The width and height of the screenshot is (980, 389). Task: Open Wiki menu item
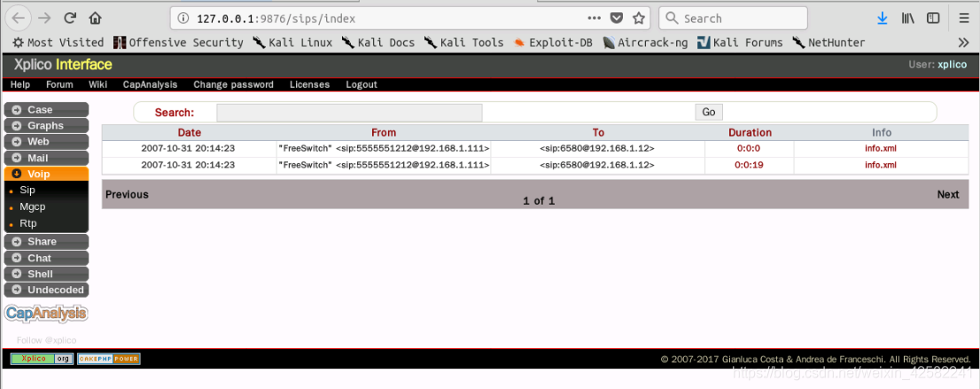[x=97, y=84]
